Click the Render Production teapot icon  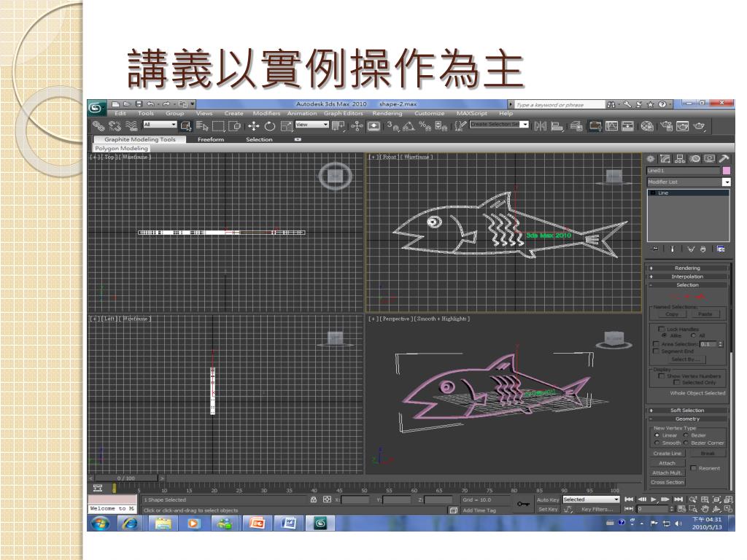pos(699,126)
